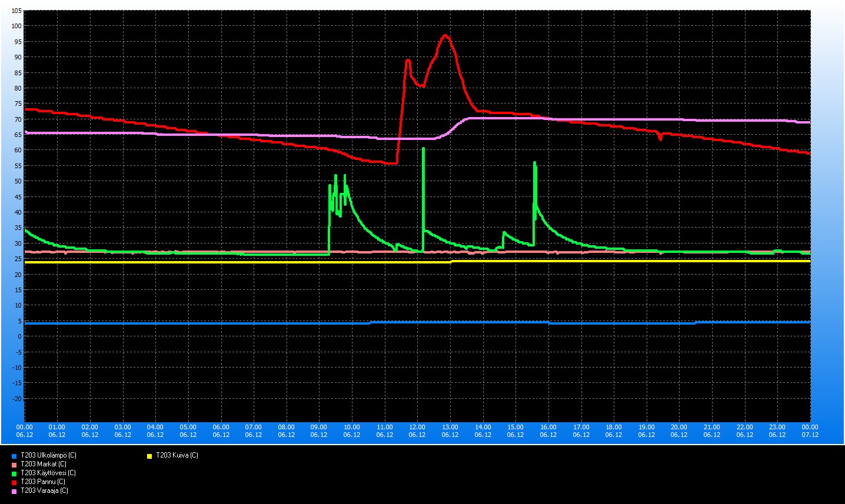Click the pink Varaaja legend swatch
The image size is (845, 504).
click(x=14, y=491)
